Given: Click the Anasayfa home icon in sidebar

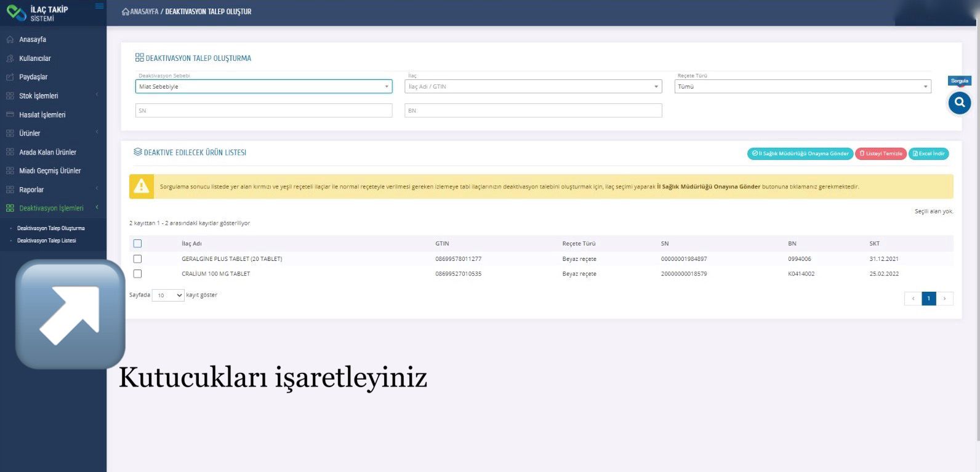Looking at the screenshot, I should (10, 39).
